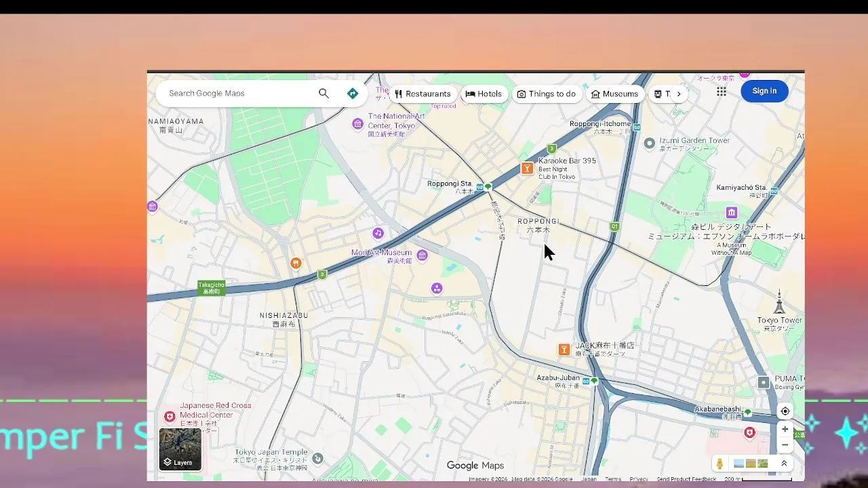Expand more category chips with arrow

pos(678,94)
